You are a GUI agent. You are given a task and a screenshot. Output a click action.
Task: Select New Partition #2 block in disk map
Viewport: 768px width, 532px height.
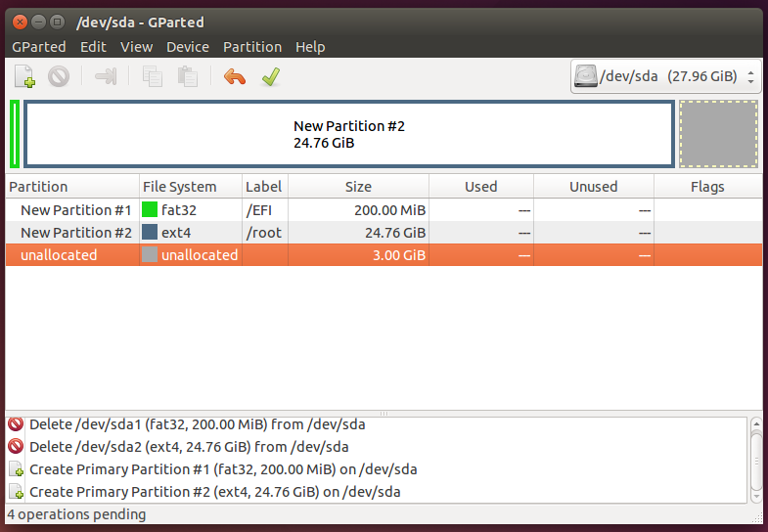pyautogui.click(x=348, y=134)
